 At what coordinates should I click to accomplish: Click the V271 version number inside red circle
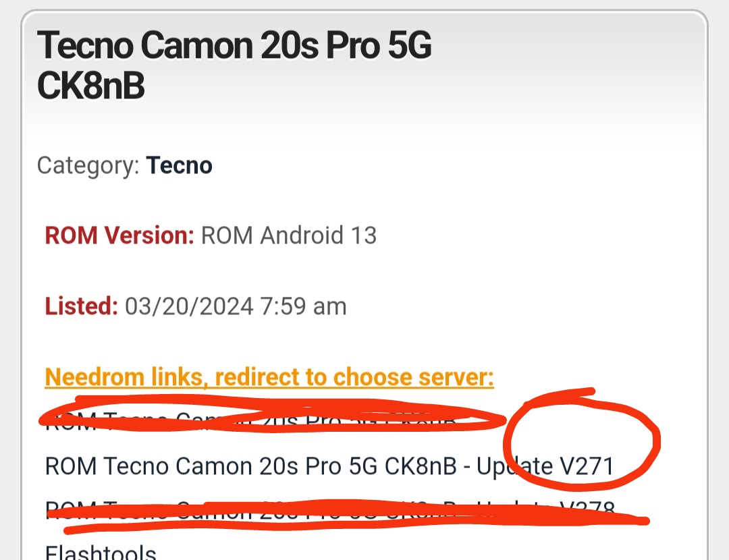click(587, 466)
